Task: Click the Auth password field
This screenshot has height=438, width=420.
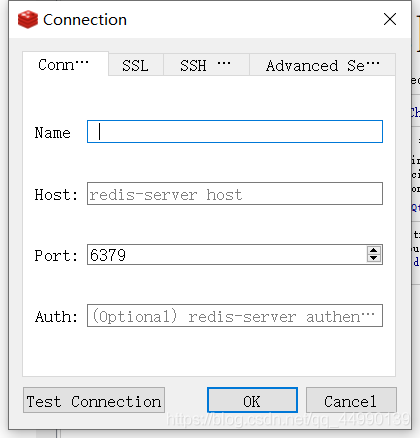Action: coord(235,315)
